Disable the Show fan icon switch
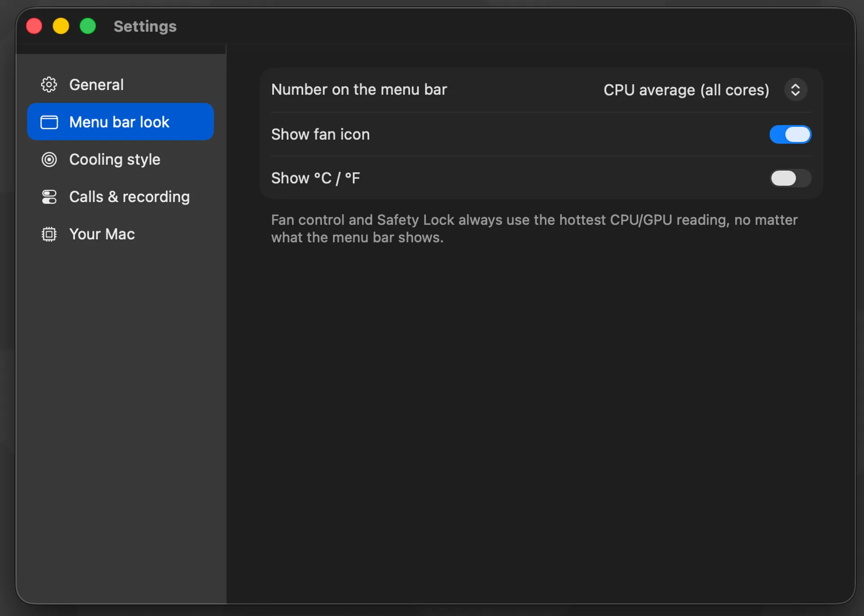This screenshot has width=864, height=616. tap(790, 134)
